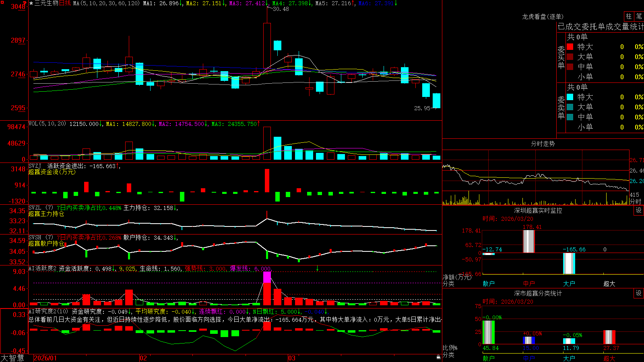This screenshot has width=644, height=362.
Task: Select the SVZJ 活跃资金进出 indicator label
Action: (x=72, y=166)
